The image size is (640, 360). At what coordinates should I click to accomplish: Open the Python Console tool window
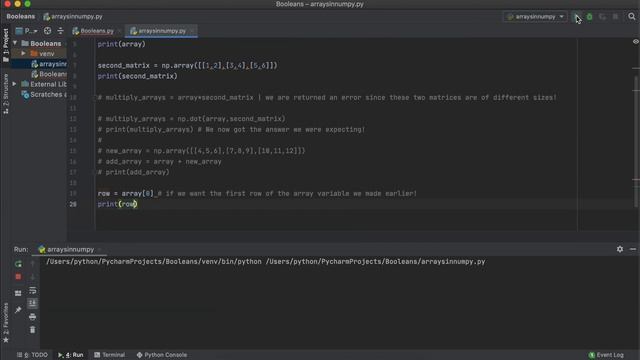click(x=162, y=355)
